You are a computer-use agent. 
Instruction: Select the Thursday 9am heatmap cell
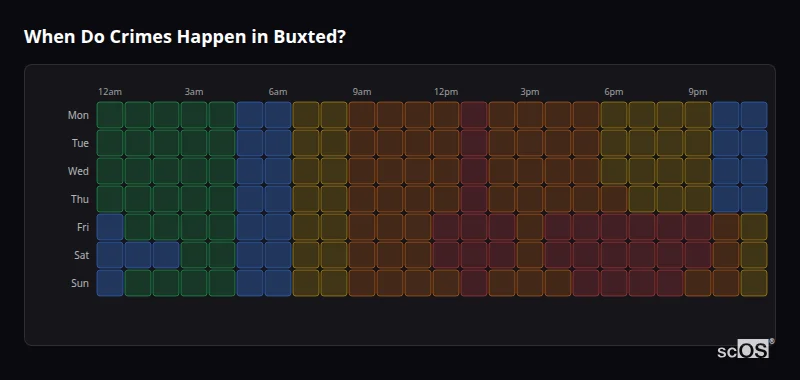(x=362, y=199)
